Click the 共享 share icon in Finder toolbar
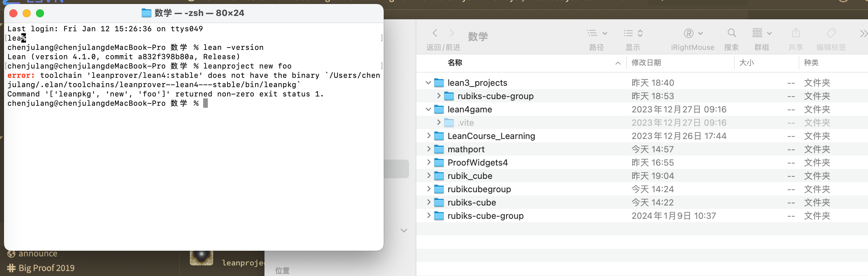This screenshot has height=276, width=868. click(795, 33)
